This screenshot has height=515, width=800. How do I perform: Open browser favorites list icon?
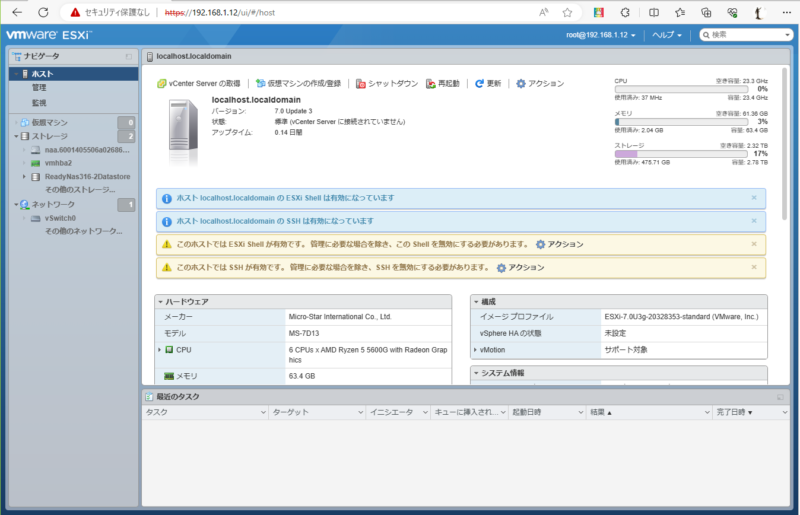click(x=680, y=12)
